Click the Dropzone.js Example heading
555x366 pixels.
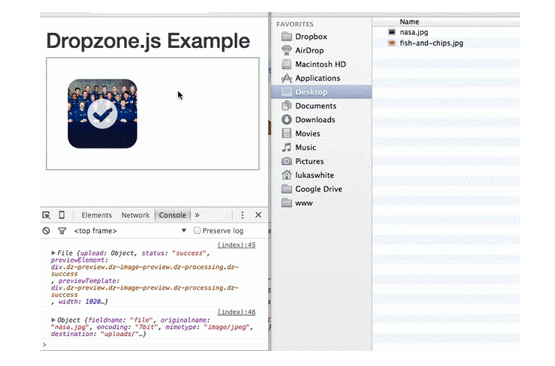click(148, 41)
